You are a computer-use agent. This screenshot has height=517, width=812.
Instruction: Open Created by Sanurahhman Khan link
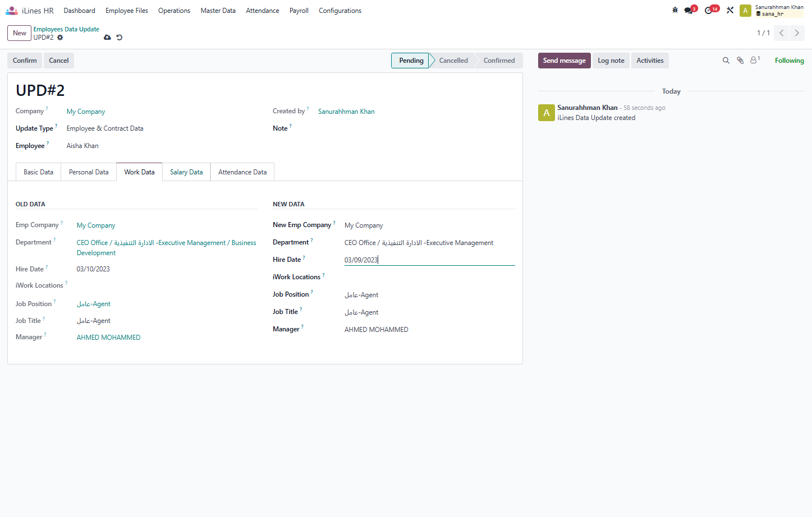(x=346, y=112)
